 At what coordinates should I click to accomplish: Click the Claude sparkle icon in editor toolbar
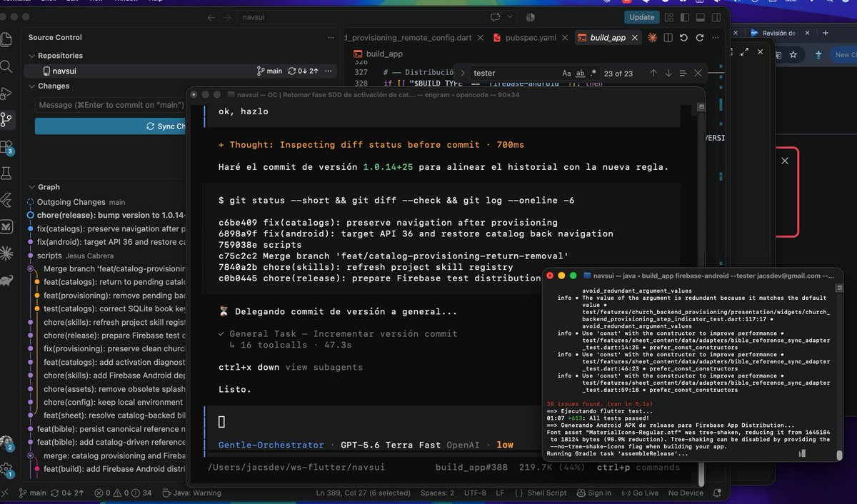653,38
